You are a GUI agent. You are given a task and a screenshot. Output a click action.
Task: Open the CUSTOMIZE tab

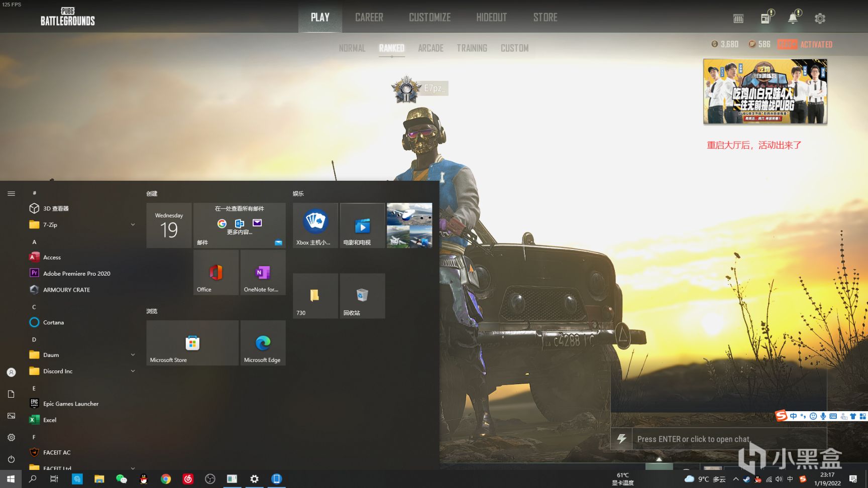point(430,17)
